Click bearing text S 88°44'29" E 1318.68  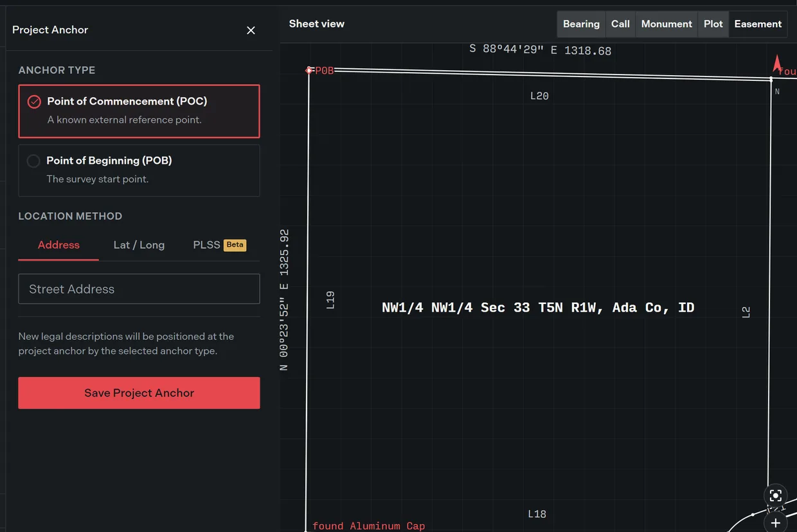[x=540, y=50]
